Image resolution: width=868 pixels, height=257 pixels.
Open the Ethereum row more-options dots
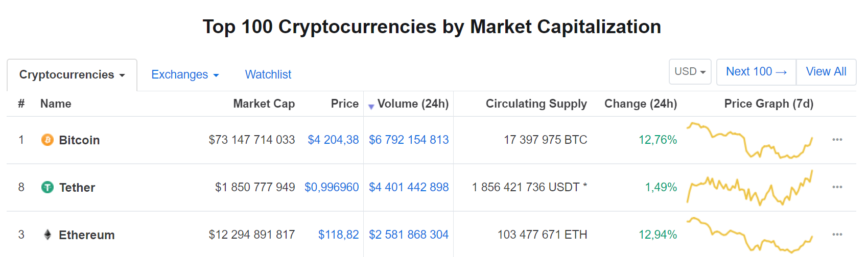coord(837,235)
